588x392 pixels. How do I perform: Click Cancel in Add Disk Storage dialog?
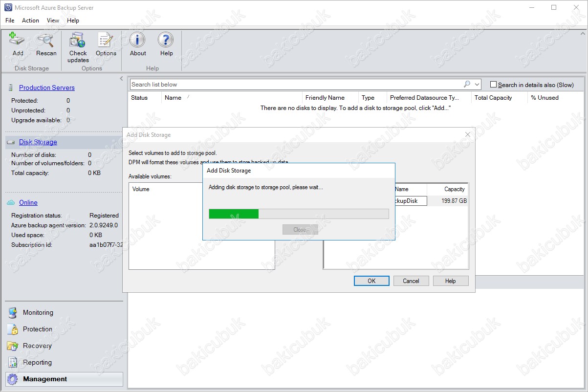pos(411,281)
